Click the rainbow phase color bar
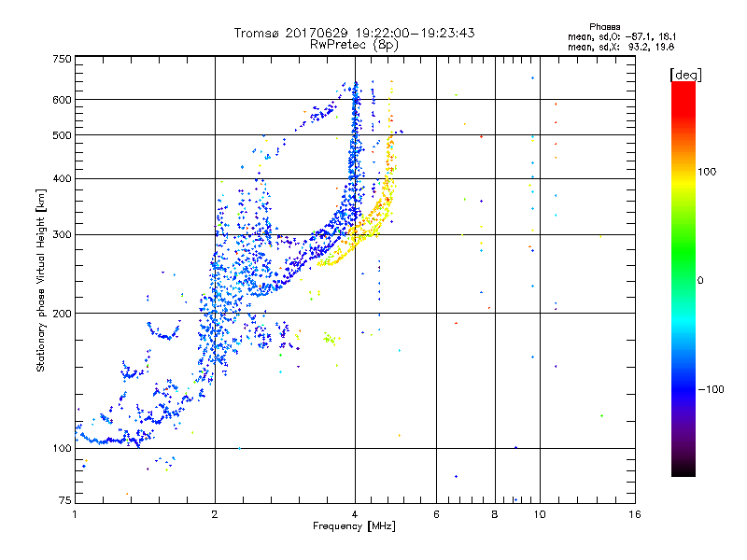The width and height of the screenshot is (747, 560). click(684, 278)
